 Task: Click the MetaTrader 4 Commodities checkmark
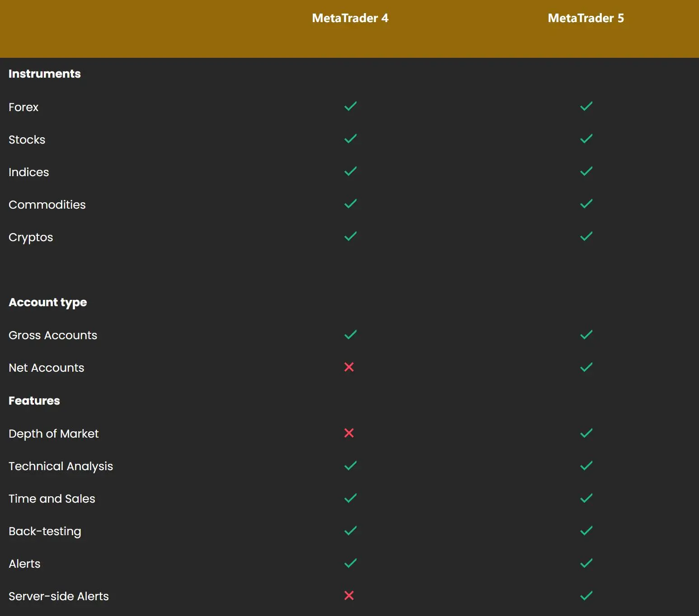[351, 204]
